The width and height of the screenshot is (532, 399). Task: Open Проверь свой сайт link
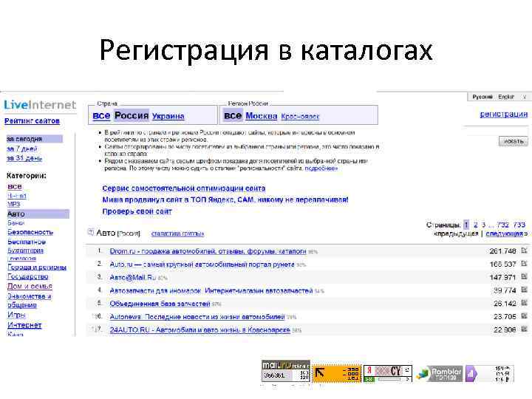[x=137, y=211]
